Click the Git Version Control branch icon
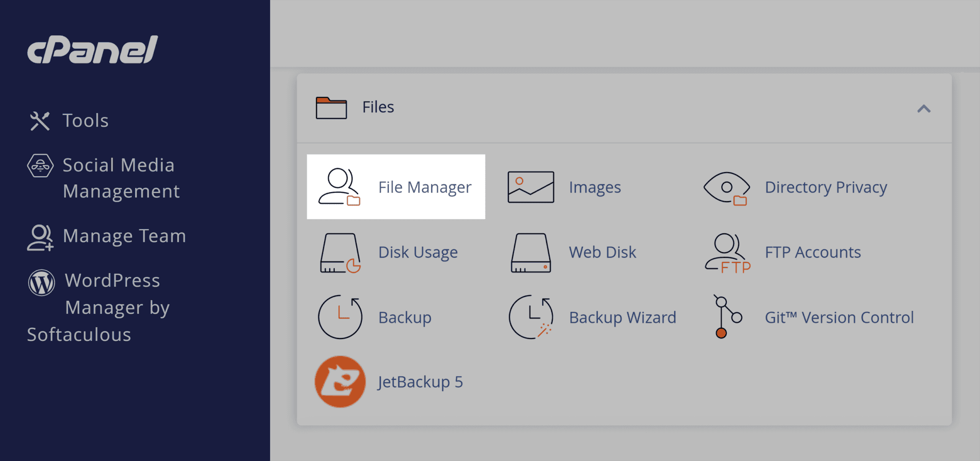980x461 pixels. 726,317
